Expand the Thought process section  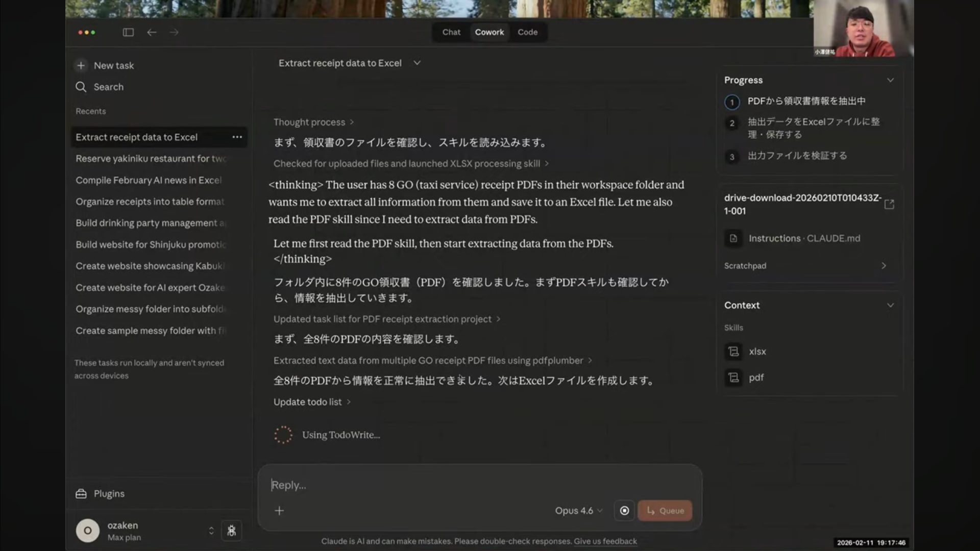coord(313,122)
